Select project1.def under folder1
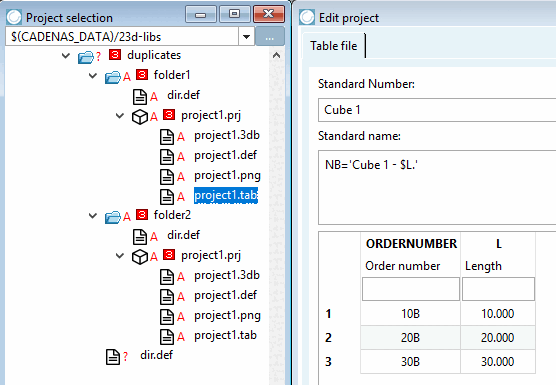The height and width of the screenshot is (385, 556). pyautogui.click(x=226, y=155)
